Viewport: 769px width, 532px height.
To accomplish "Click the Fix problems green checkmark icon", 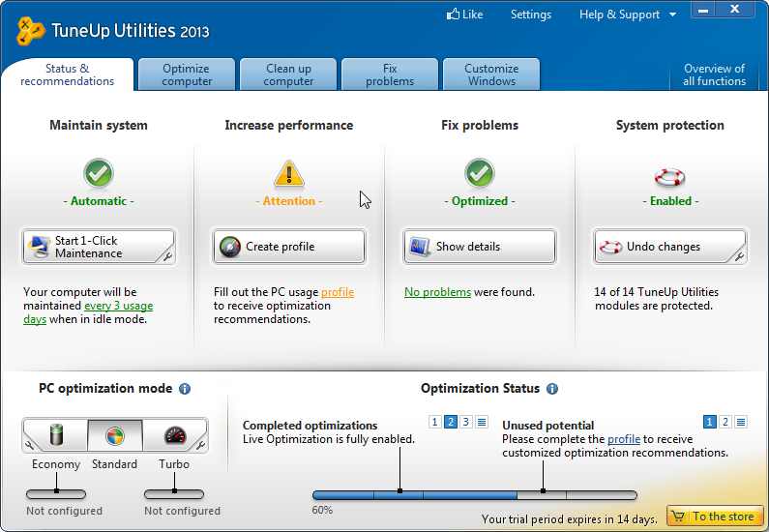I will pyautogui.click(x=480, y=173).
